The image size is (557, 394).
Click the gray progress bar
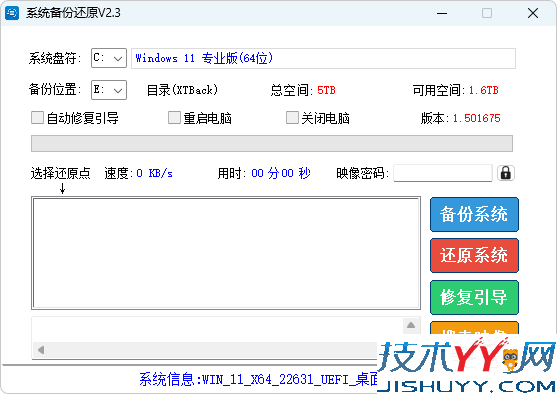click(272, 144)
